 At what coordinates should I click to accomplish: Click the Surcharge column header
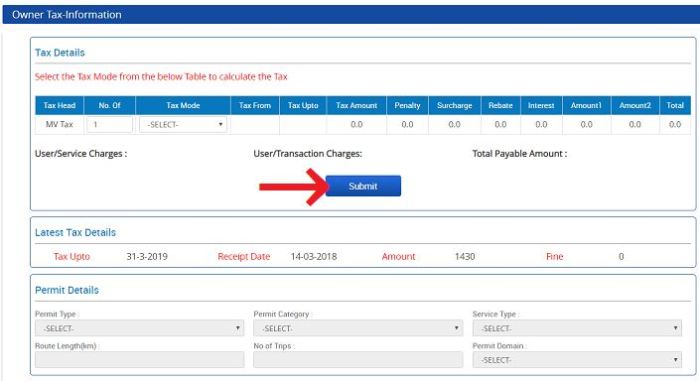454,105
